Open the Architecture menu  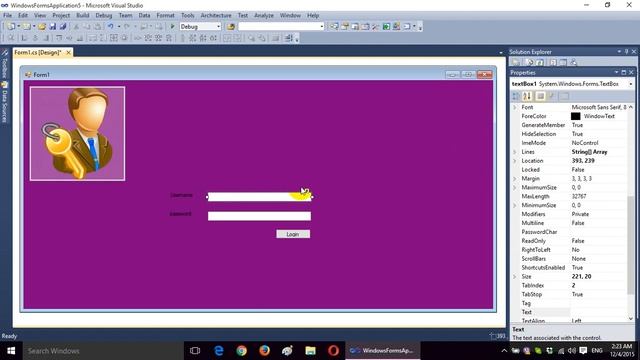point(216,16)
